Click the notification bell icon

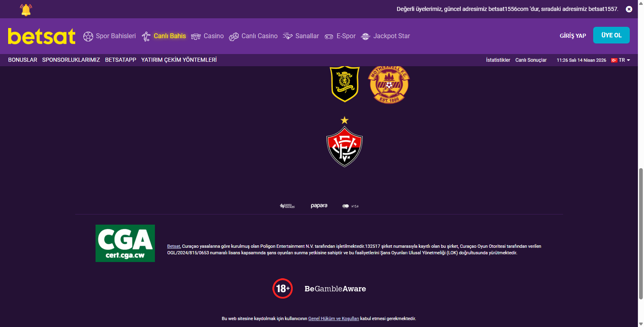[x=26, y=9]
